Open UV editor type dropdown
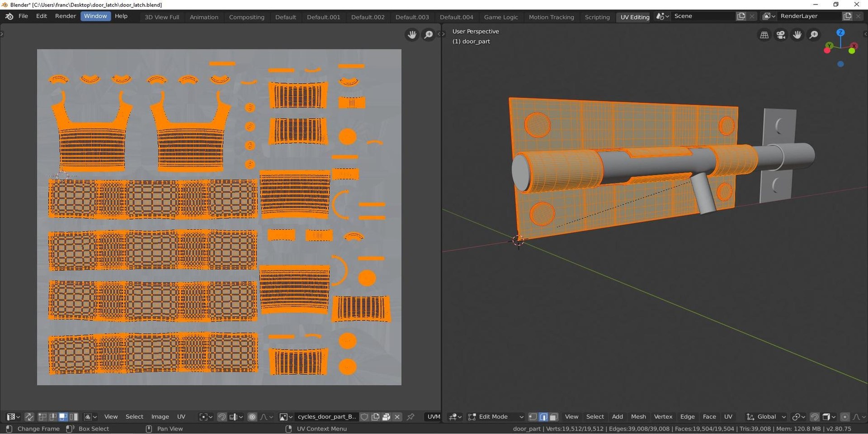The width and height of the screenshot is (868, 434). click(x=13, y=417)
